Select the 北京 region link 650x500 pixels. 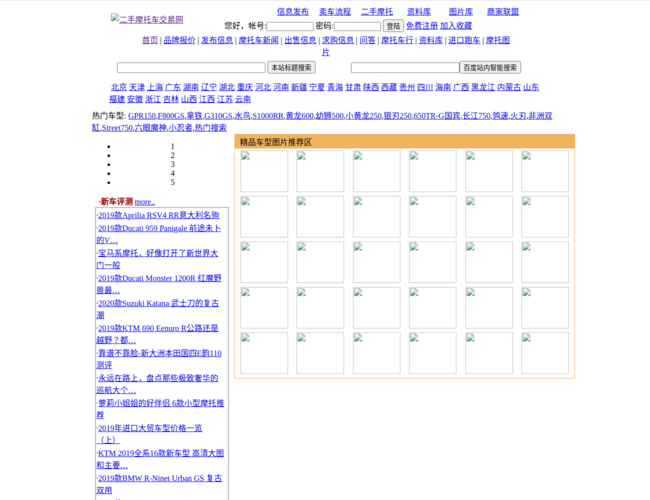[119, 88]
